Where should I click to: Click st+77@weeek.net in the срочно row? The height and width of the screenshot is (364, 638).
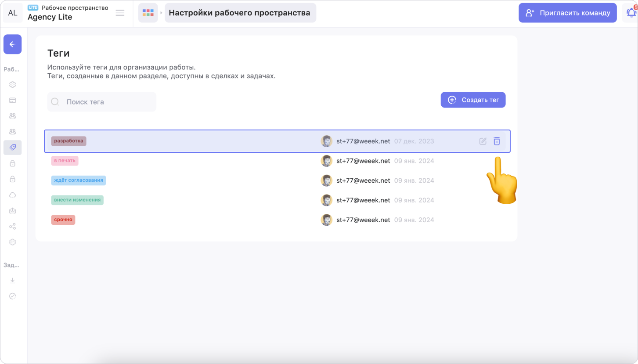pyautogui.click(x=363, y=220)
